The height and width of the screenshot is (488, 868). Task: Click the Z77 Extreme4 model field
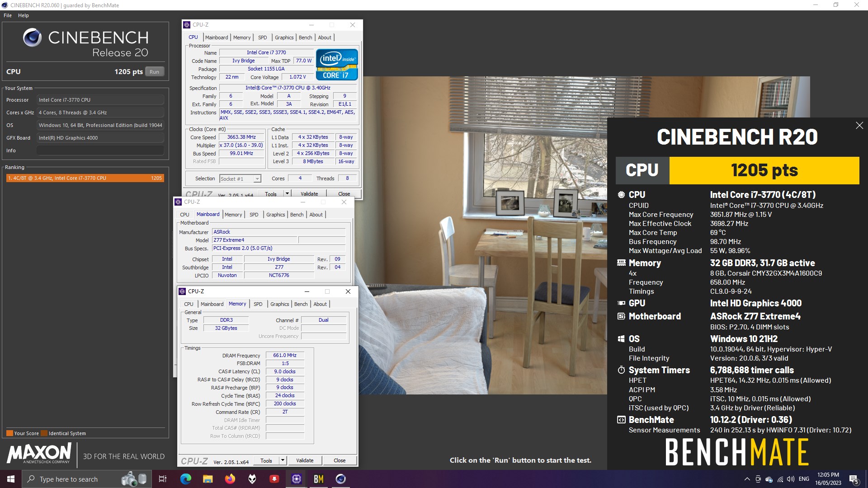coord(255,240)
